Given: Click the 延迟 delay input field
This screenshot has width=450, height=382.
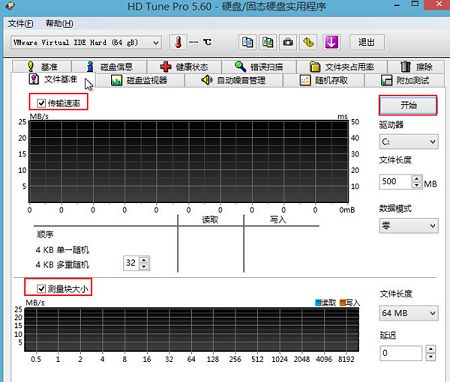Looking at the screenshot, I should click(401, 353).
